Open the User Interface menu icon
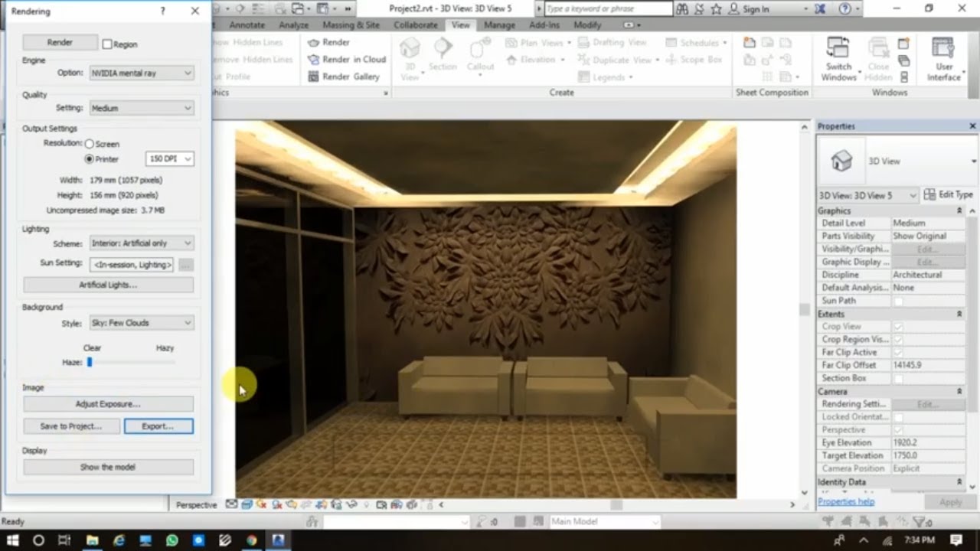This screenshot has height=551, width=980. (x=944, y=48)
